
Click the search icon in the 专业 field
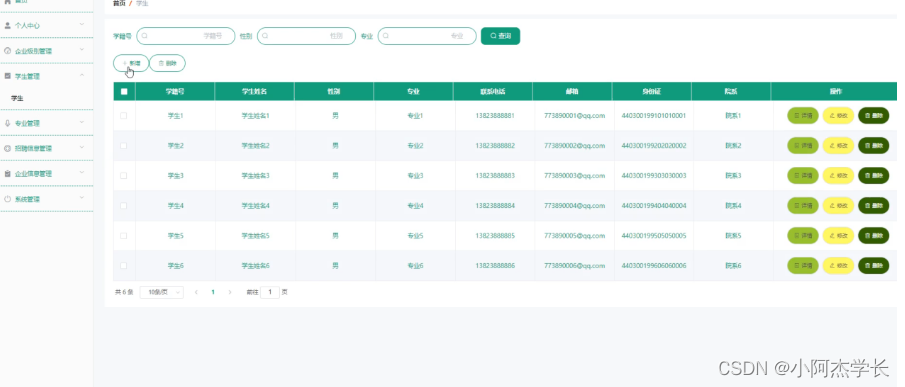(386, 36)
